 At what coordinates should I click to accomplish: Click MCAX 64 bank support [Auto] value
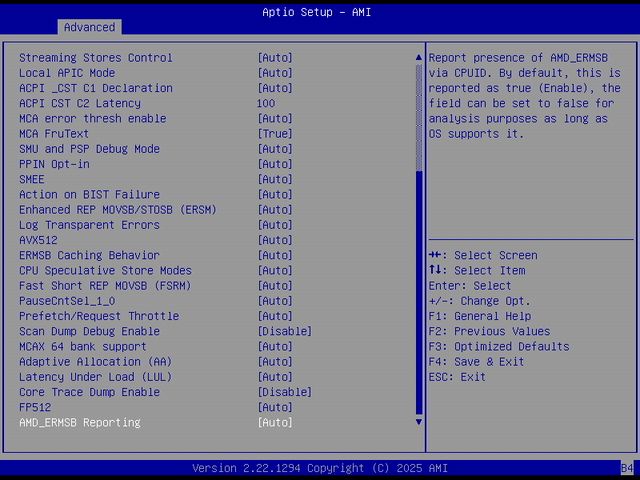point(275,347)
